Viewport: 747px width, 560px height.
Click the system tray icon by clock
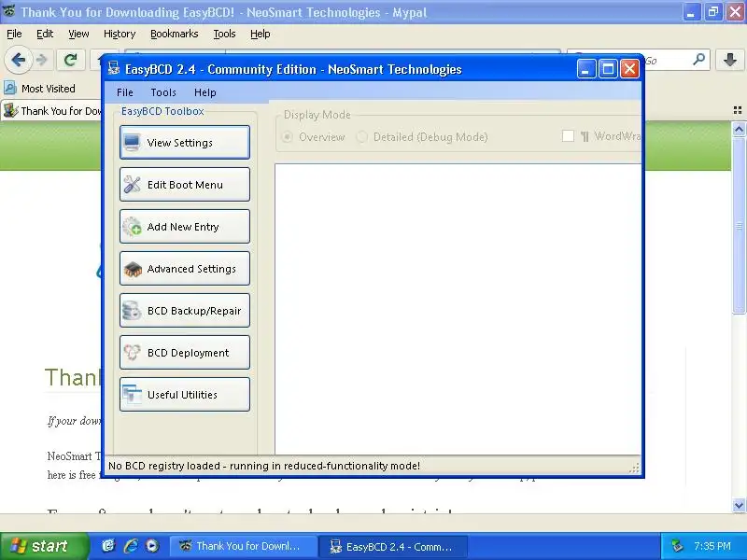click(x=676, y=546)
